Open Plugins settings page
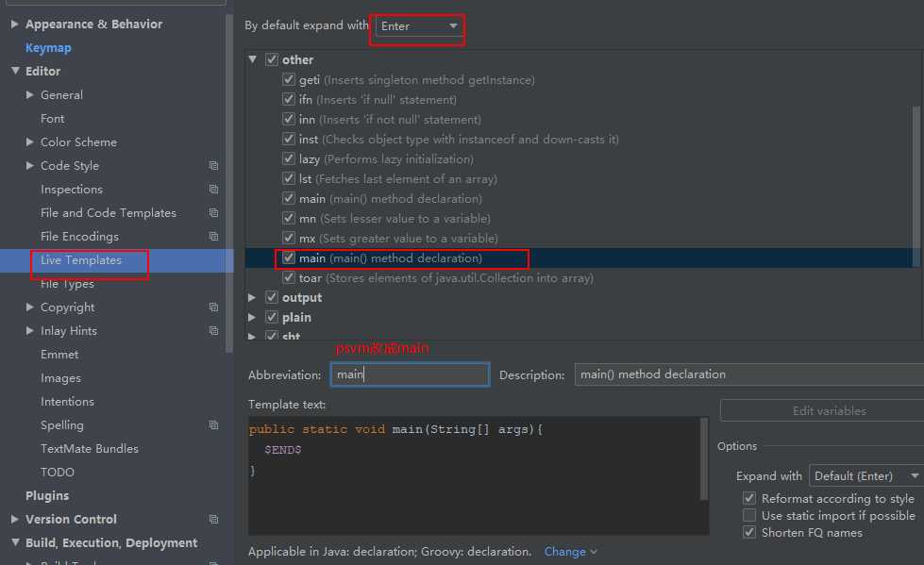 [x=47, y=495]
